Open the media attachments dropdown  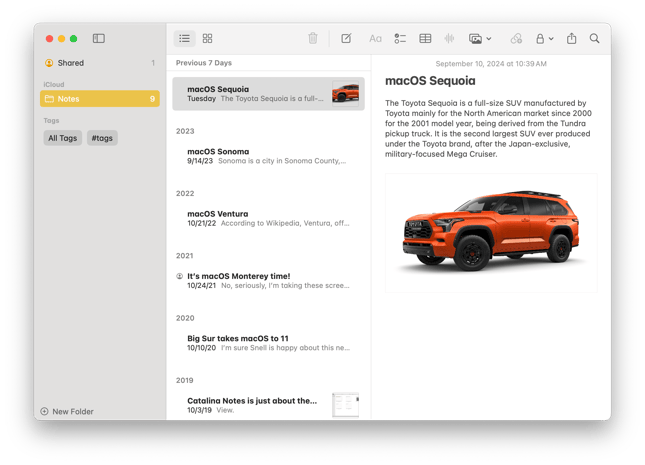coord(480,39)
